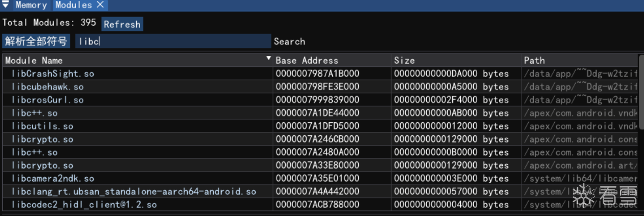Click the Refresh button
Viewport: 644px width, 216px height.
point(122,24)
